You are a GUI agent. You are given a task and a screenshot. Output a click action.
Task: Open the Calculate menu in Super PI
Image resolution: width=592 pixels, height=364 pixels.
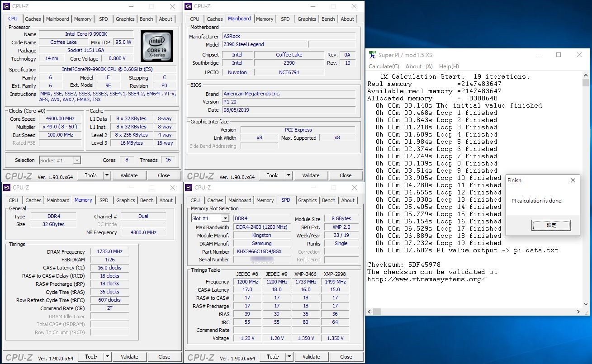pos(384,66)
